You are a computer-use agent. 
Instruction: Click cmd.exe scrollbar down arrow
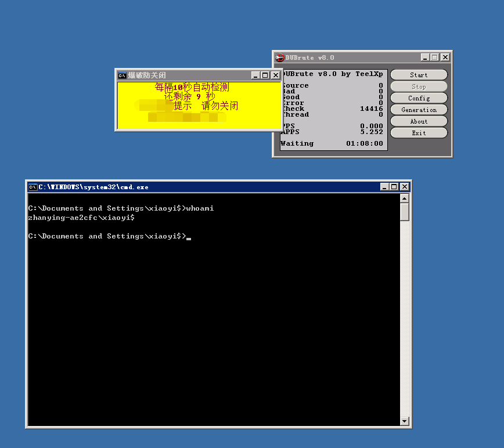tap(405, 421)
